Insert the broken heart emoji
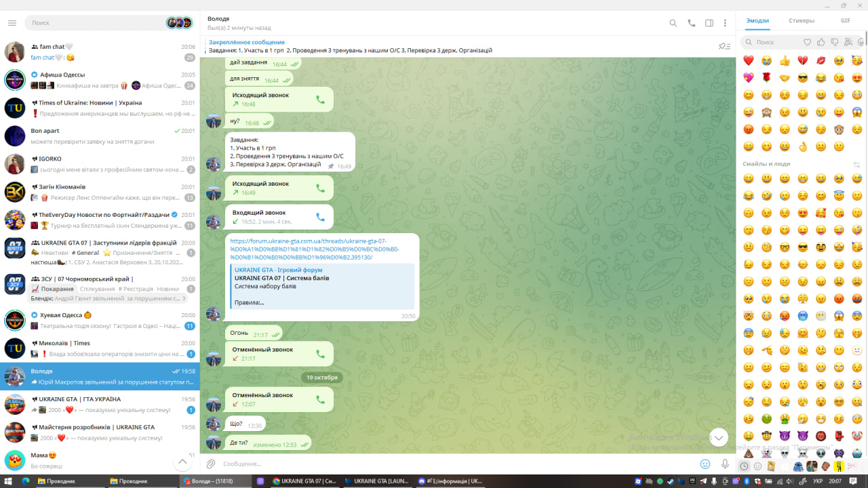This screenshot has height=488, width=868. (803, 60)
